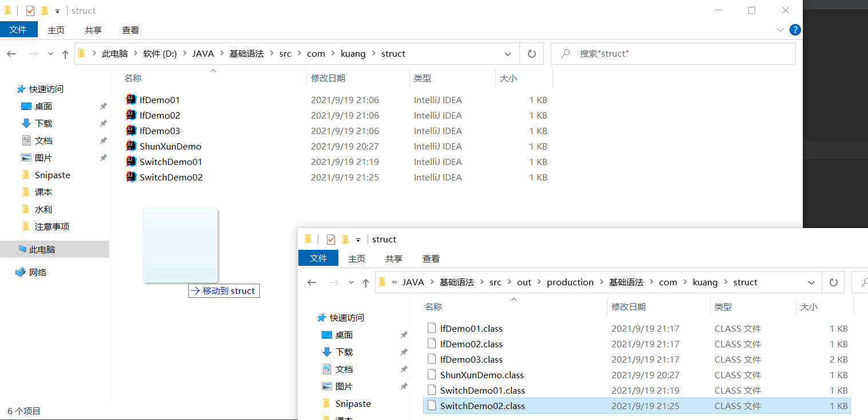Open 共享 tab in back window
Image resolution: width=868 pixels, height=420 pixels.
93,30
